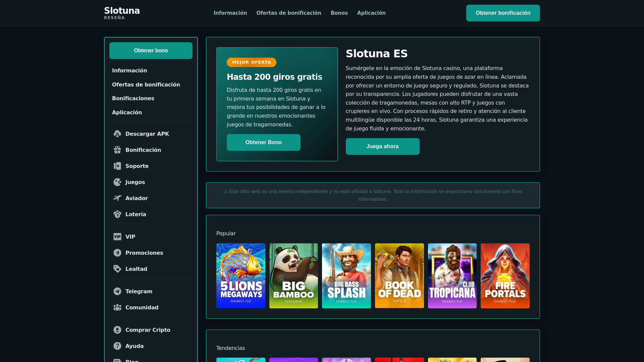Click the Descargar APK download icon

point(117,134)
